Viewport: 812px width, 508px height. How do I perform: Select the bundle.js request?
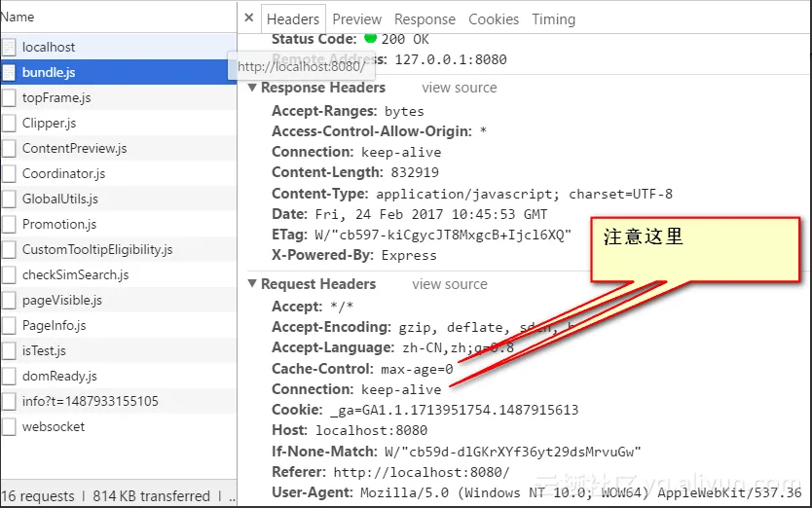[119, 72]
